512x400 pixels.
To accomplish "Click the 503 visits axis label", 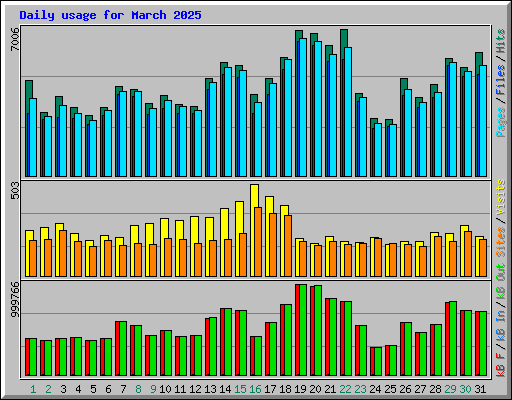I will point(15,191).
